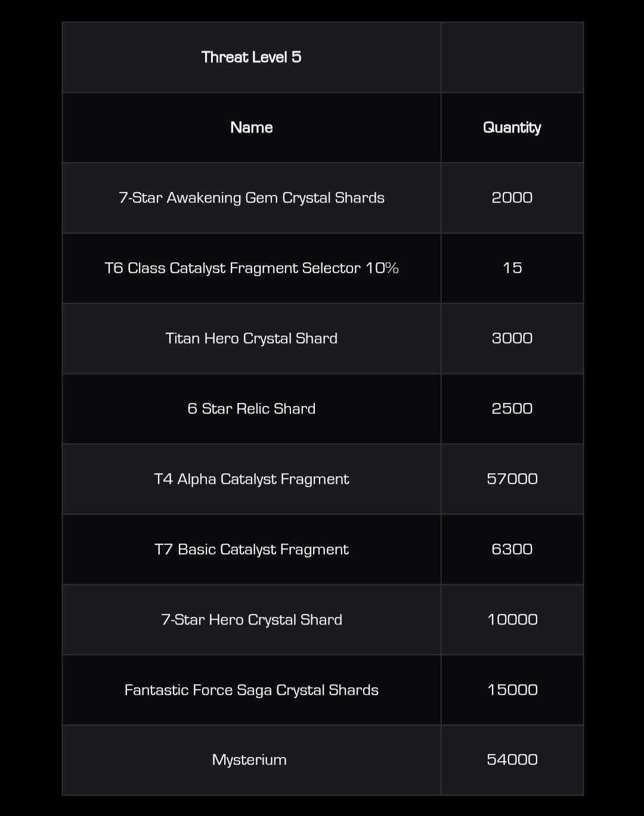This screenshot has height=816, width=644.
Task: Click the Threat Level 5 header
Action: click(x=251, y=57)
